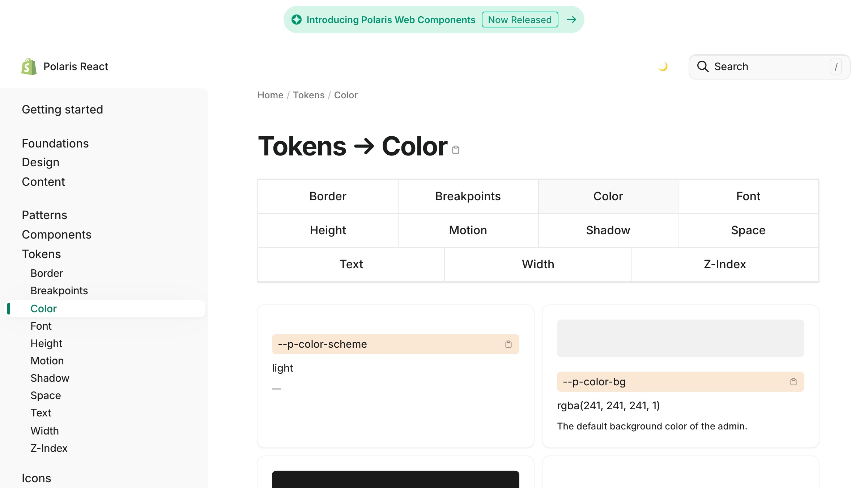
Task: Switch to the Shadow token tab
Action: 608,230
